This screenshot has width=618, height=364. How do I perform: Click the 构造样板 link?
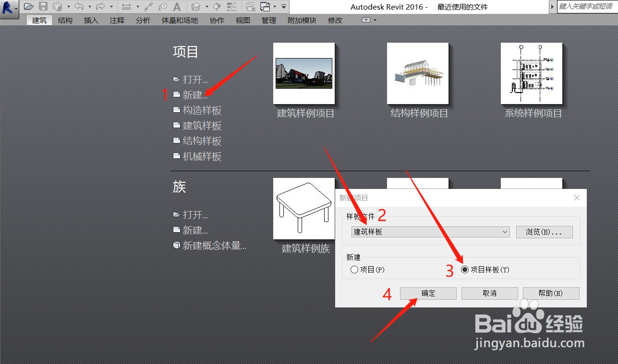[x=202, y=110]
